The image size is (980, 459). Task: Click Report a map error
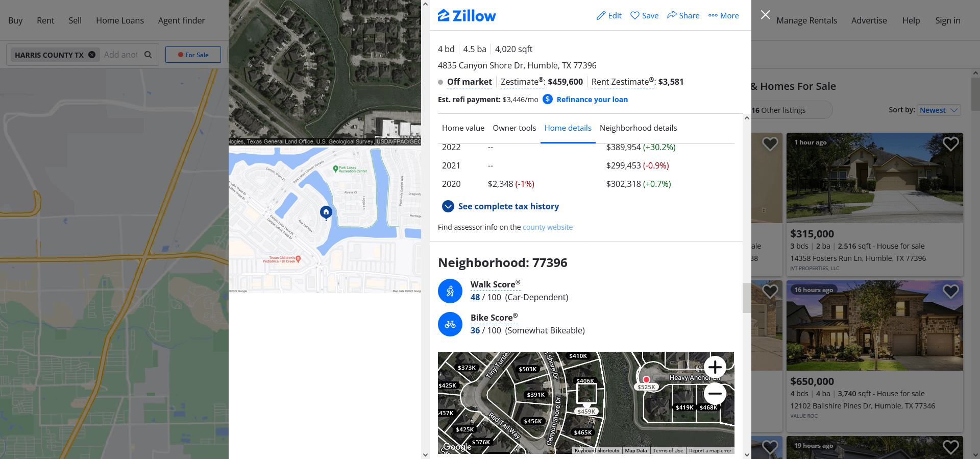(710, 451)
